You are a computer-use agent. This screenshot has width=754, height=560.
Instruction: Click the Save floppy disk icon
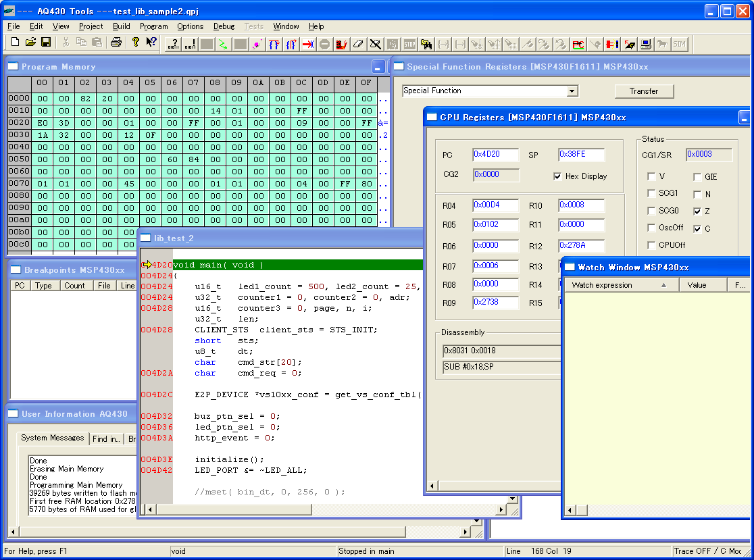click(x=46, y=43)
